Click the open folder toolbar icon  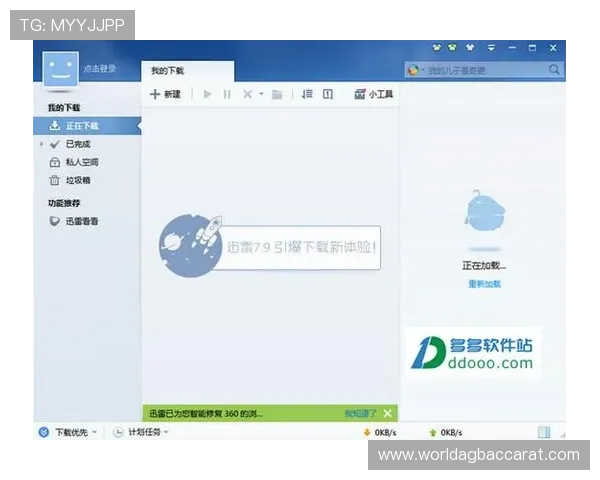point(277,95)
